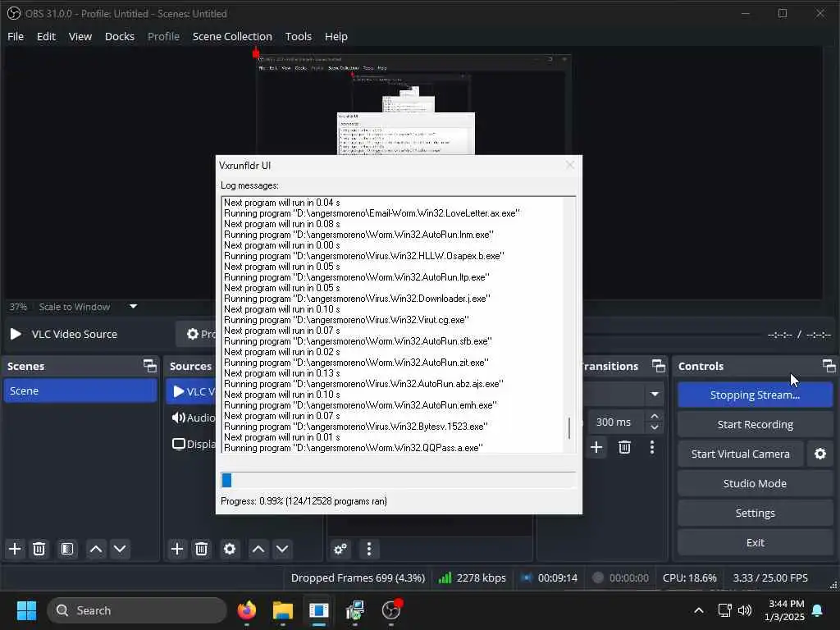The height and width of the screenshot is (630, 840).
Task: Open Windows Start menu
Action: (26, 610)
